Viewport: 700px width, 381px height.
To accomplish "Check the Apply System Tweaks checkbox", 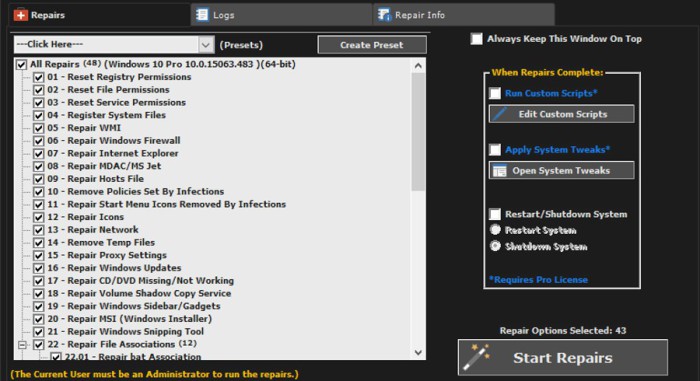I will tap(495, 150).
